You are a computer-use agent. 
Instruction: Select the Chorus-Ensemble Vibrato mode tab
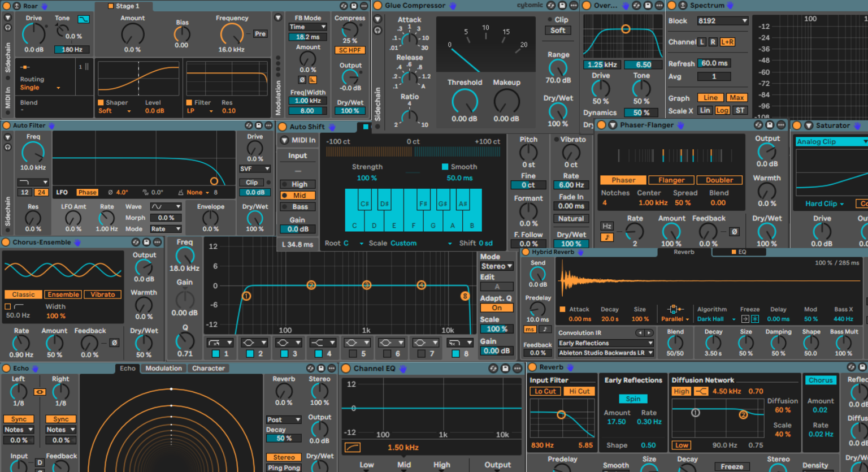(x=103, y=295)
